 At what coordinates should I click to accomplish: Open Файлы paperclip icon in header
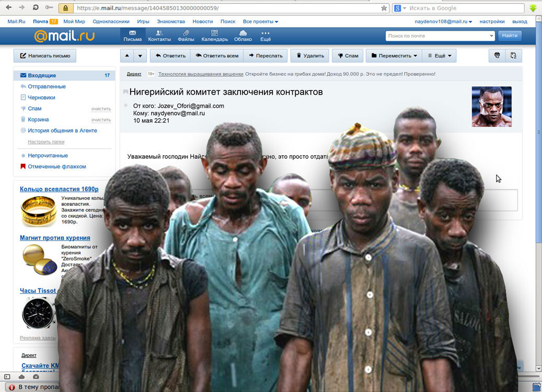click(x=186, y=33)
